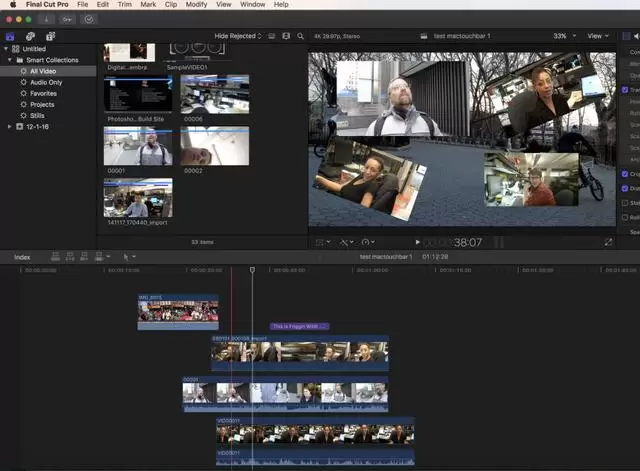
Task: Enter full screen viewer mode
Action: (x=608, y=242)
